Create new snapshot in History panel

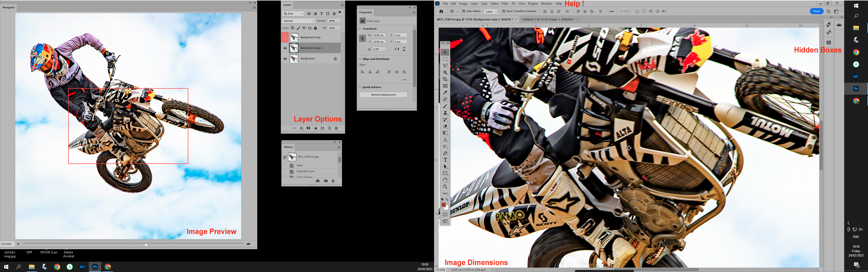[326, 181]
